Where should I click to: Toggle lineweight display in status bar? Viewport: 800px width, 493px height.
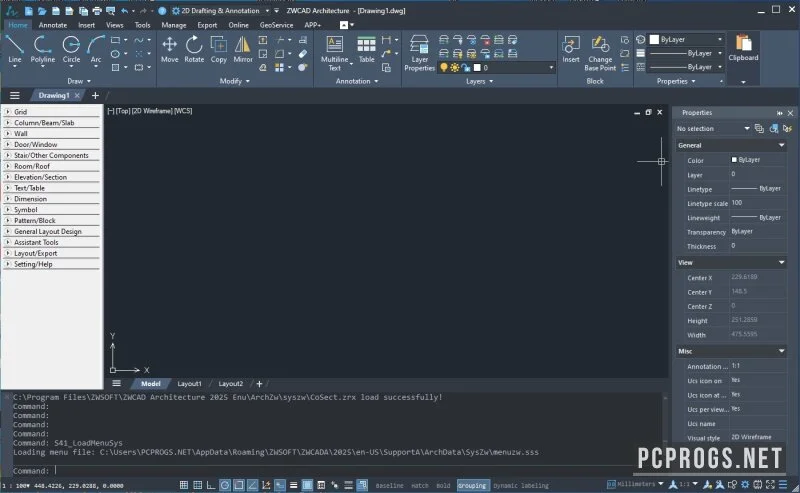point(293,485)
